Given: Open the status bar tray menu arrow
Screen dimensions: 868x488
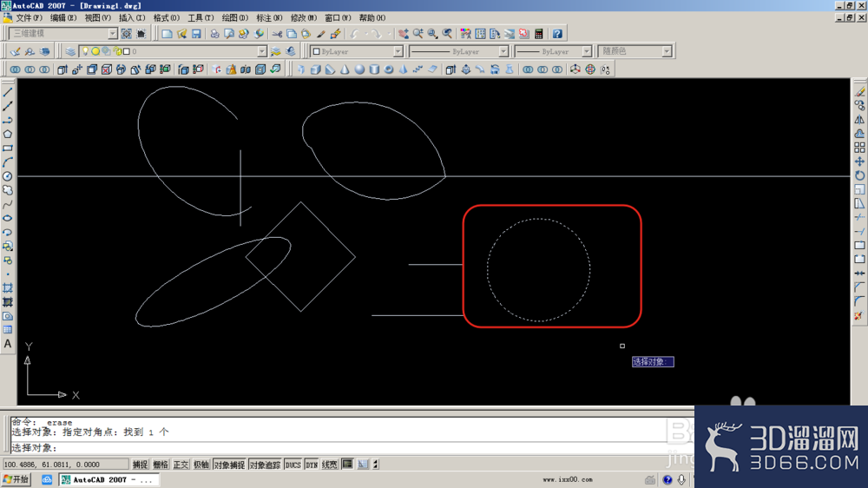Looking at the screenshot, I should click(x=375, y=465).
